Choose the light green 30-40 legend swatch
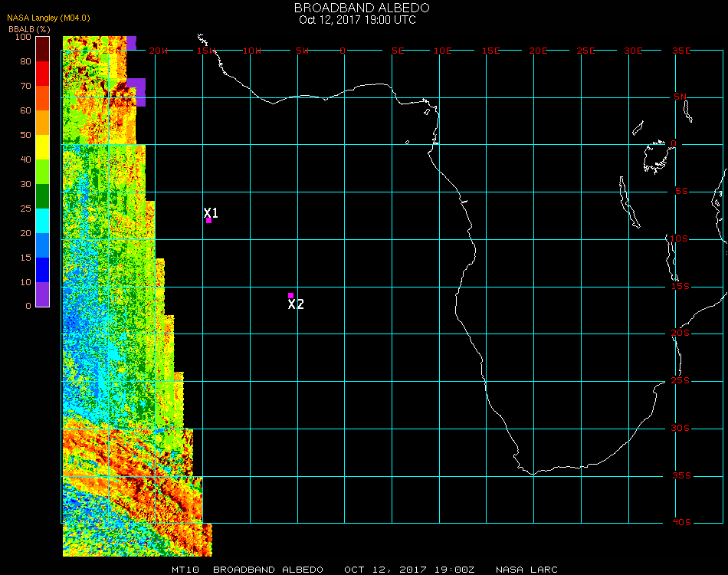728x575 pixels. tap(43, 172)
